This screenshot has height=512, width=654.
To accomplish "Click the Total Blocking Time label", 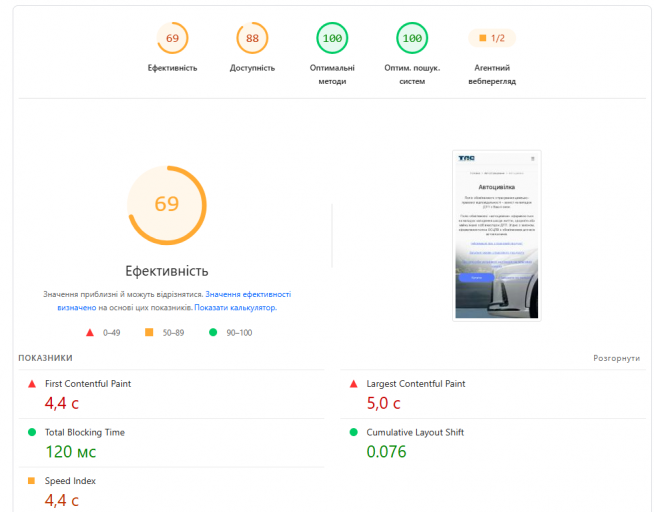I will 85,432.
